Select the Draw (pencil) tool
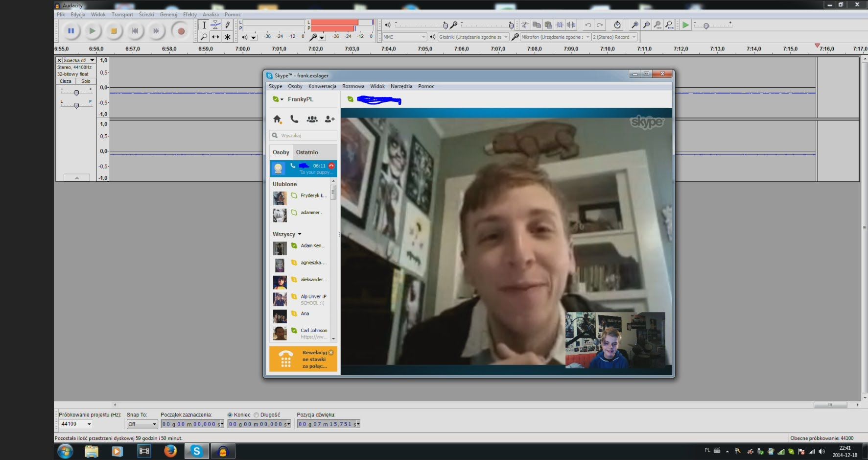This screenshot has height=460, width=868. point(227,25)
